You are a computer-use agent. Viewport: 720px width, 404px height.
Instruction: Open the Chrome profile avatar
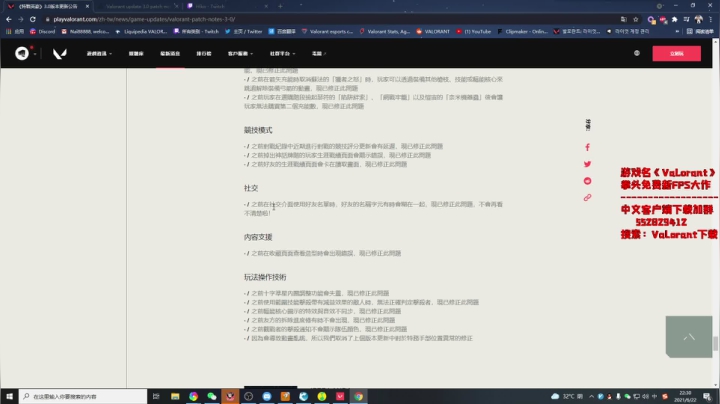point(698,19)
